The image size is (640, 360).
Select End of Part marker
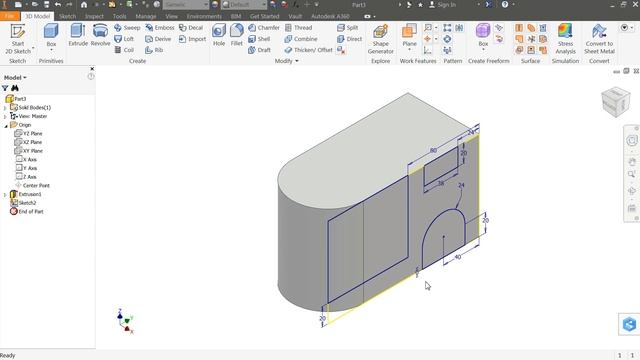(x=27, y=211)
